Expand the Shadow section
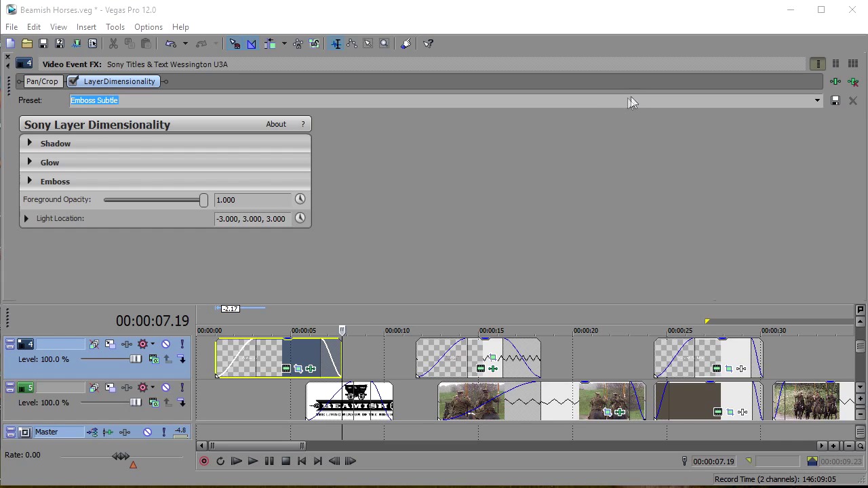 tap(29, 143)
